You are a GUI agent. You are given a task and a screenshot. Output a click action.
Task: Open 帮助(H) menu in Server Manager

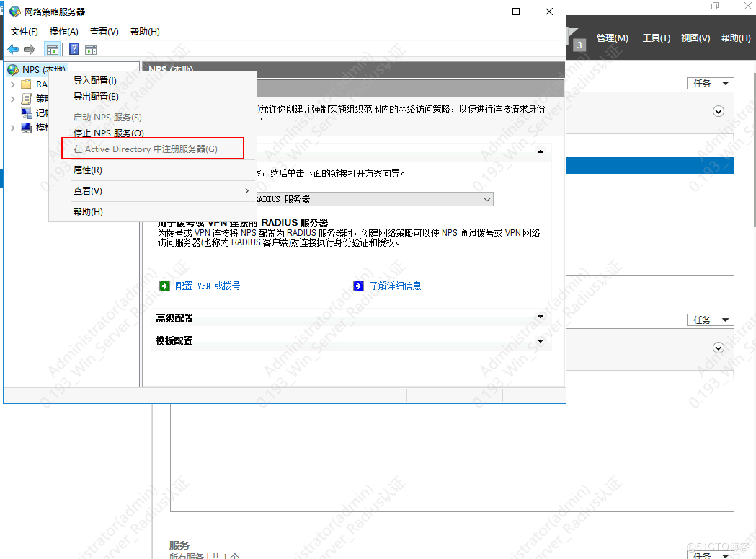[x=736, y=38]
